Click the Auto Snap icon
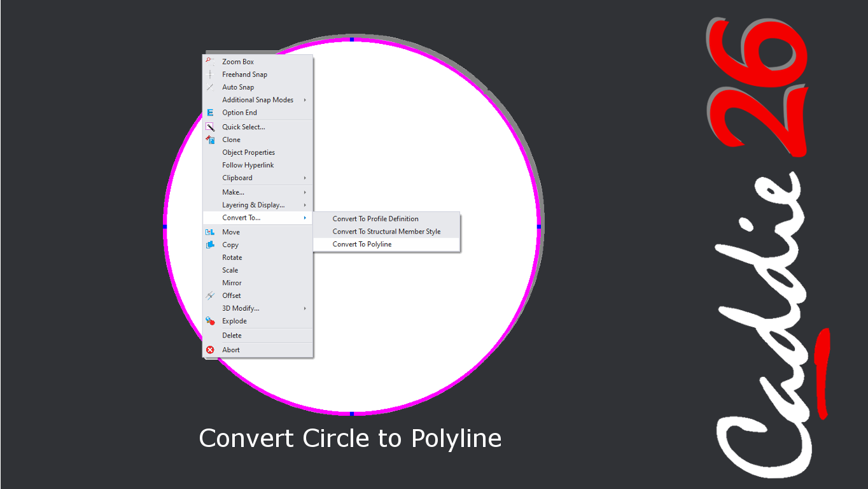The image size is (868, 489). point(210,87)
